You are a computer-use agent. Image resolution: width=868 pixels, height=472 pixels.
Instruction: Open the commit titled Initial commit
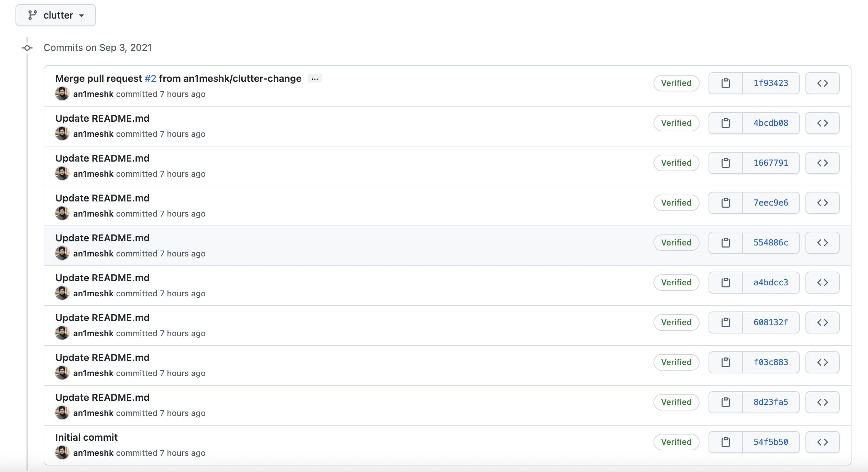(x=87, y=437)
